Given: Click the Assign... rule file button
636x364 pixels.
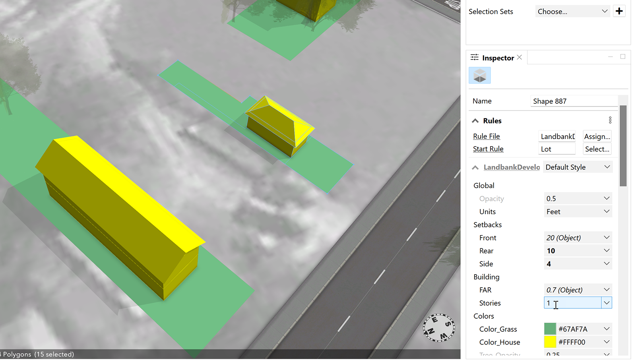Looking at the screenshot, I should click(x=597, y=136).
